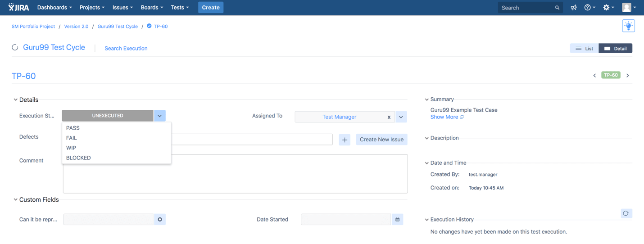The image size is (644, 244).
Task: Open the help question mark menu
Action: tap(589, 8)
